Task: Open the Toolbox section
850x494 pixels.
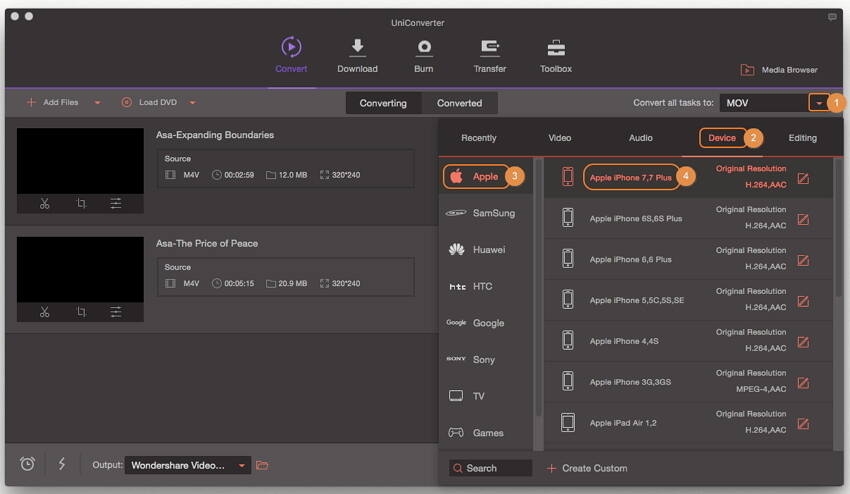Action: [x=556, y=54]
